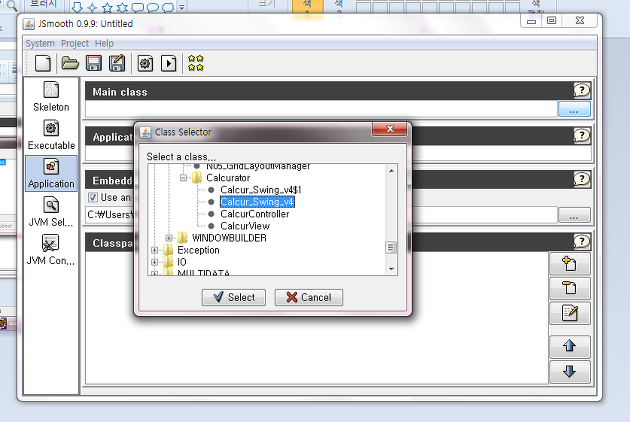Run the executable with the play icon
The image size is (630, 422).
tap(168, 64)
